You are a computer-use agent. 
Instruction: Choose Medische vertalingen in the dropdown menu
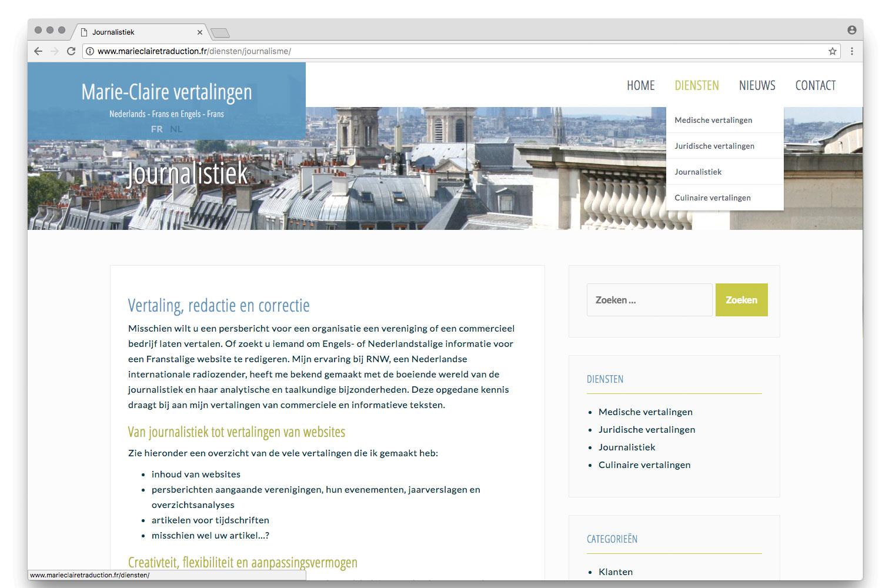point(725,120)
